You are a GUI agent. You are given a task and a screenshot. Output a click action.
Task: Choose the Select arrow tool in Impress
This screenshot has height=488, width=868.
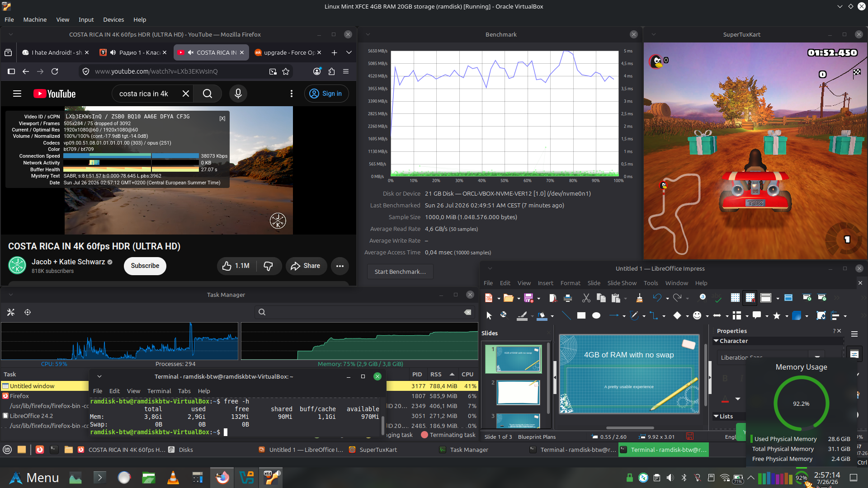[x=489, y=315]
